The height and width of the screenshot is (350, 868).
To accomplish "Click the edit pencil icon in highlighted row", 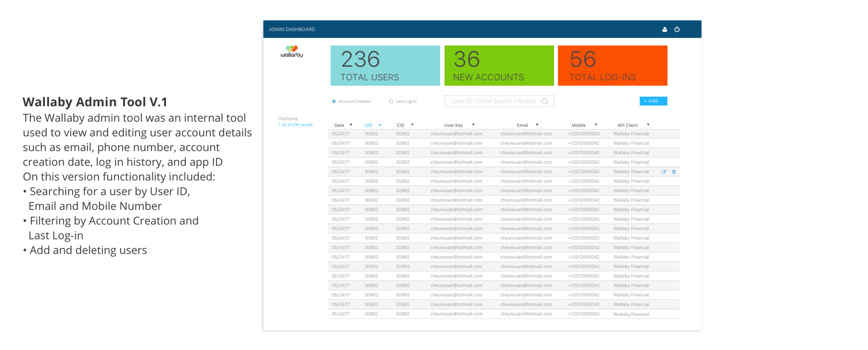I will coord(663,172).
